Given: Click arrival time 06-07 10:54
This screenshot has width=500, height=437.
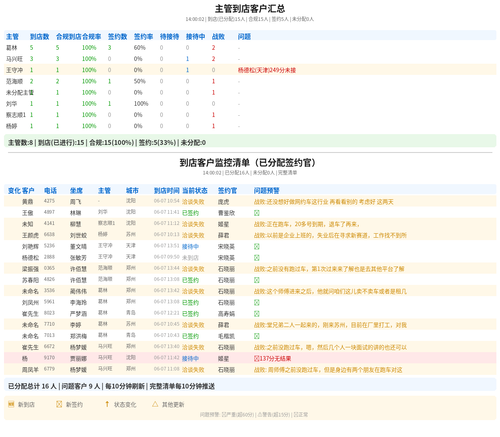Looking at the screenshot, I should (x=167, y=201).
